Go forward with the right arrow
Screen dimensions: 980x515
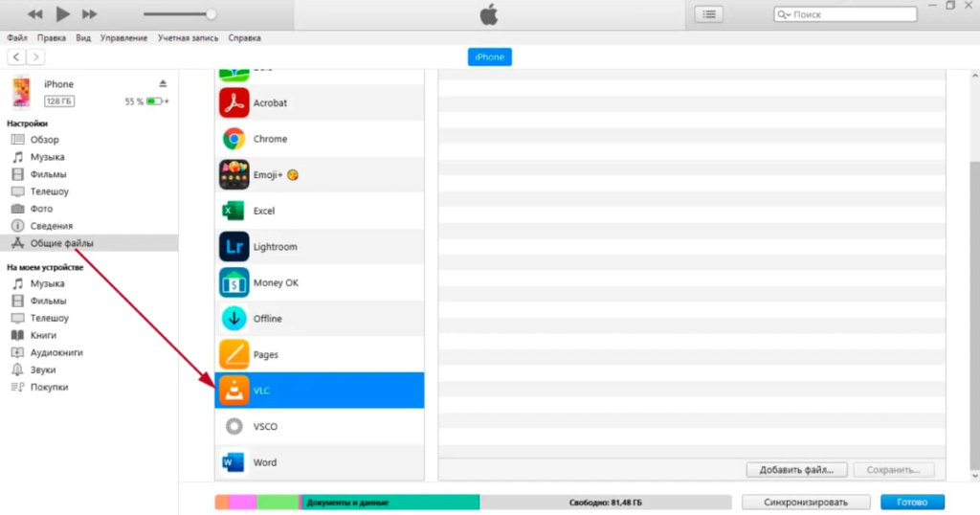[x=35, y=56]
